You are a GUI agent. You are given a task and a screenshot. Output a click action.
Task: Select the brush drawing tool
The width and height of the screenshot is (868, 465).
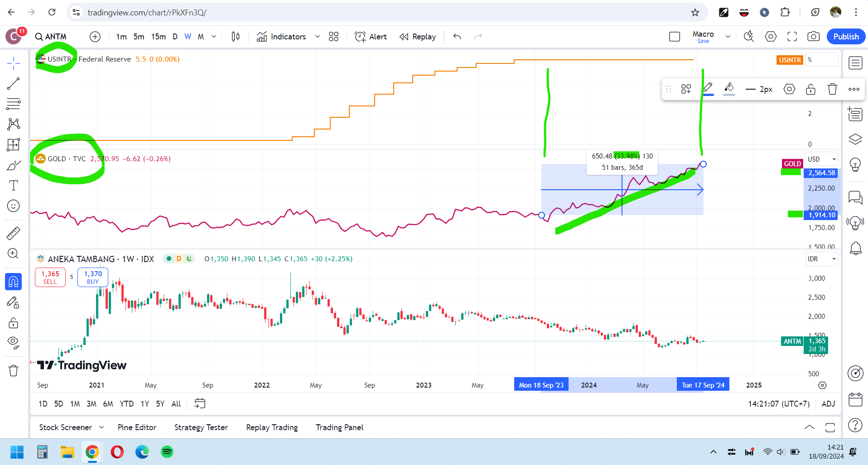click(14, 165)
